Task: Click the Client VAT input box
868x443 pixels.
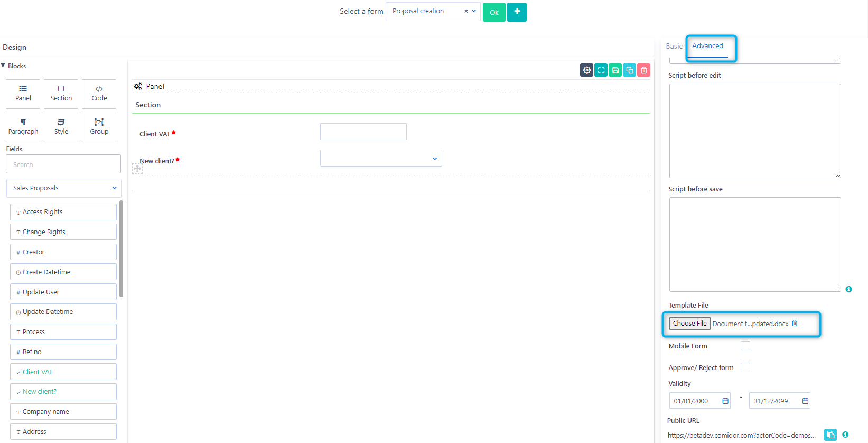Action: coord(363,132)
